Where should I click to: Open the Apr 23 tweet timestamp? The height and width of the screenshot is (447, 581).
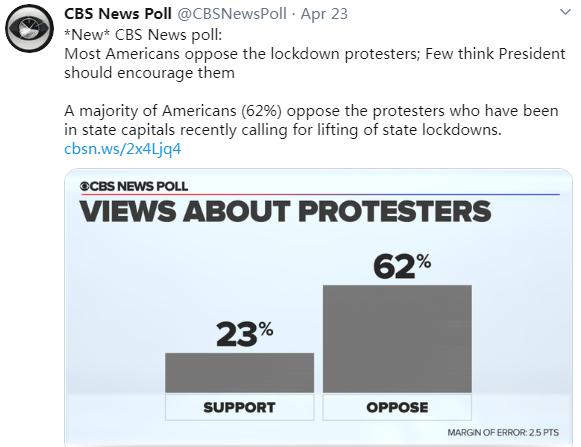[x=324, y=14]
